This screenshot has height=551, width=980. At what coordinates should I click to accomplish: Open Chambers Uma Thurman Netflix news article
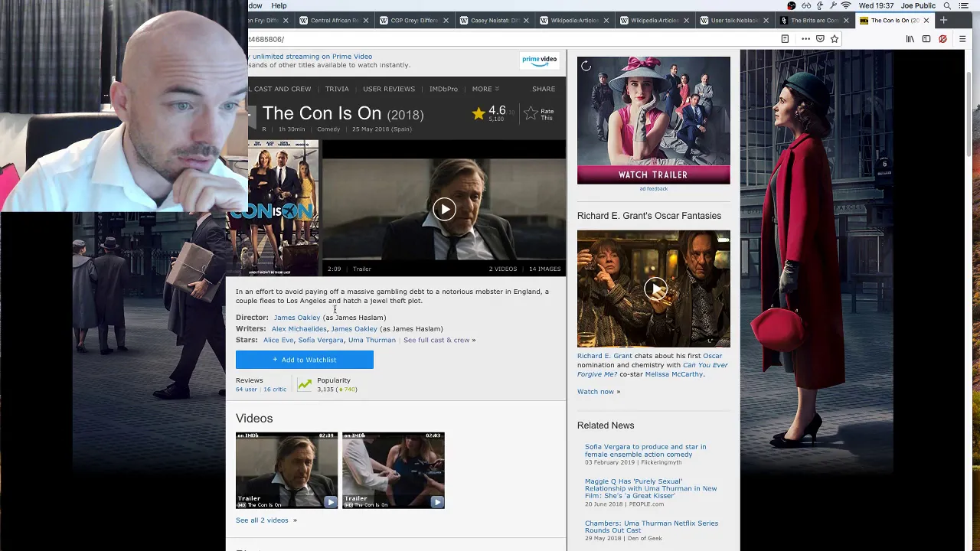[652, 527]
